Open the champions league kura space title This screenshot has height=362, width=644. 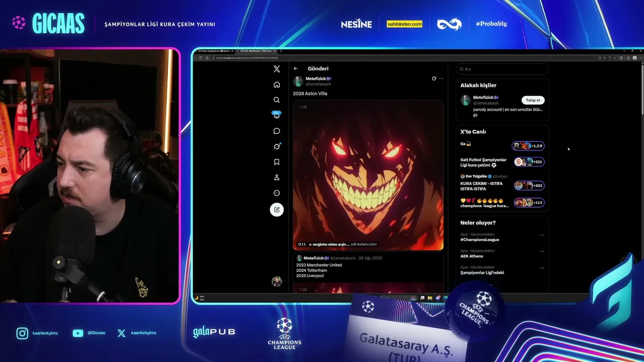[485, 203]
